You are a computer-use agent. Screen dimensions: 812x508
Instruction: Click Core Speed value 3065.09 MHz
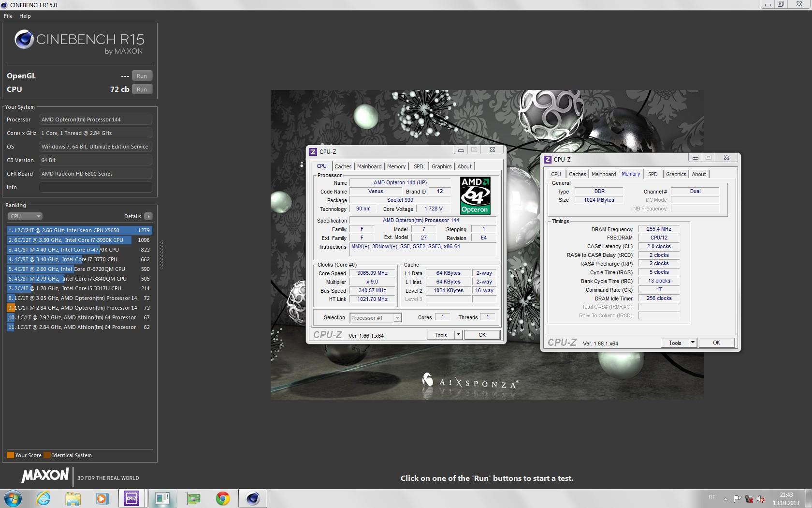tap(372, 273)
